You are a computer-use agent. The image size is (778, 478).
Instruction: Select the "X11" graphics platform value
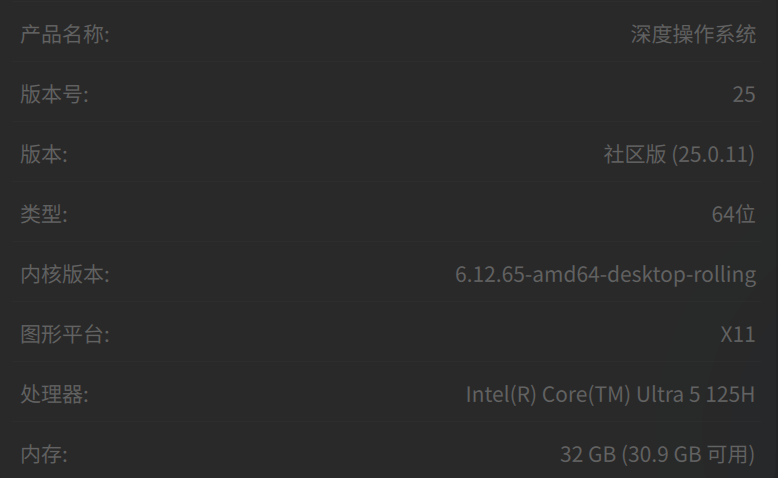738,335
